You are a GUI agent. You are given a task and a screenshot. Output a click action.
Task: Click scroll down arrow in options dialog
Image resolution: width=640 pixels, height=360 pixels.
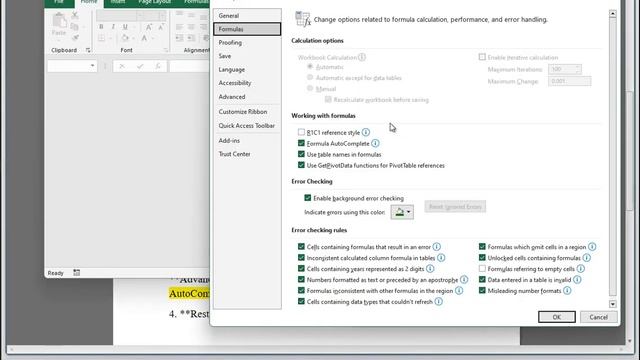613,304
